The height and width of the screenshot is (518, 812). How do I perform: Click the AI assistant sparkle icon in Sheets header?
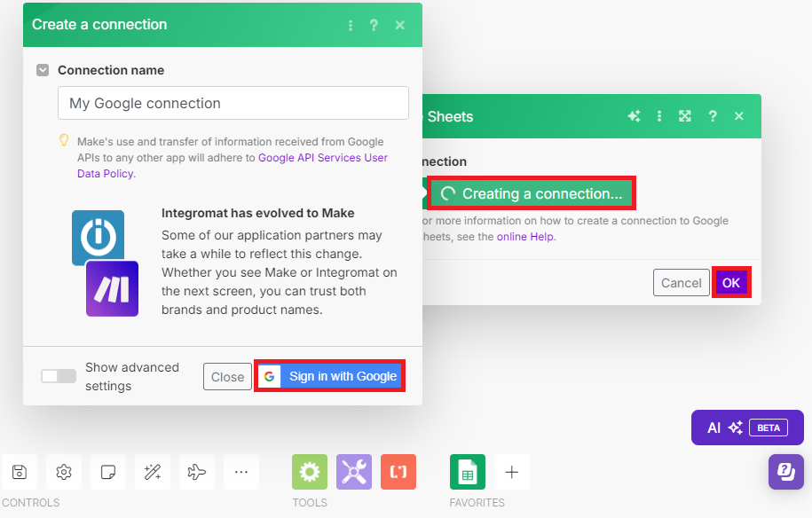(x=634, y=116)
